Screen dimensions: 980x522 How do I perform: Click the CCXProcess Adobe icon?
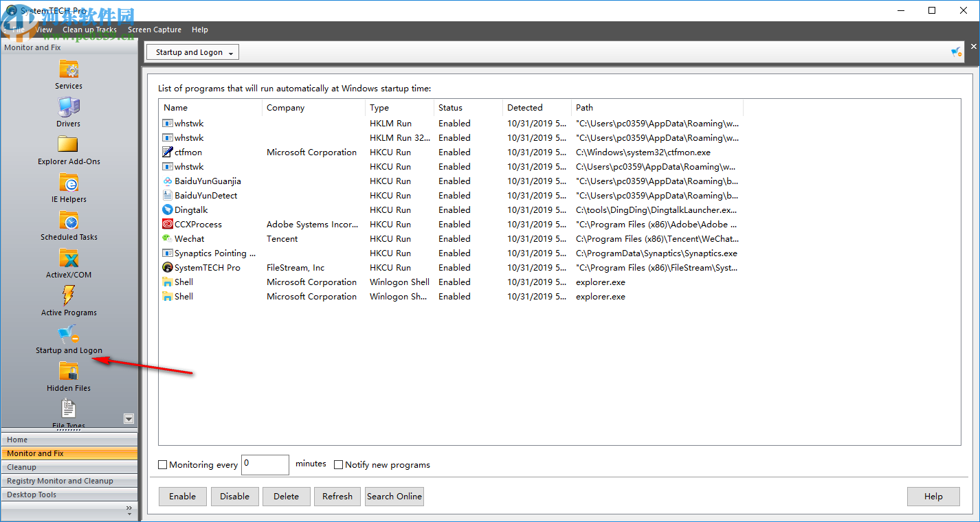pos(167,225)
